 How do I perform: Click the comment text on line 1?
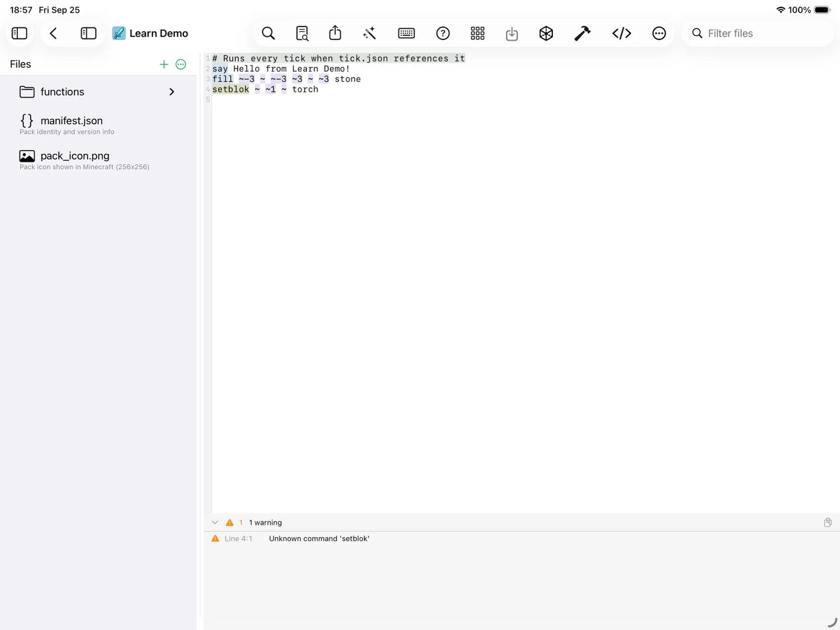[339, 58]
